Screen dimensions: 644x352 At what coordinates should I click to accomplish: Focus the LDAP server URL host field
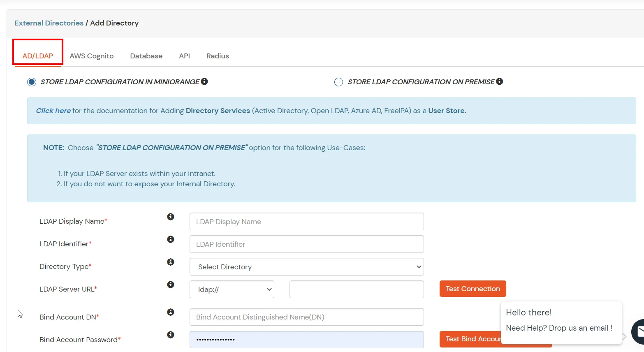click(357, 289)
